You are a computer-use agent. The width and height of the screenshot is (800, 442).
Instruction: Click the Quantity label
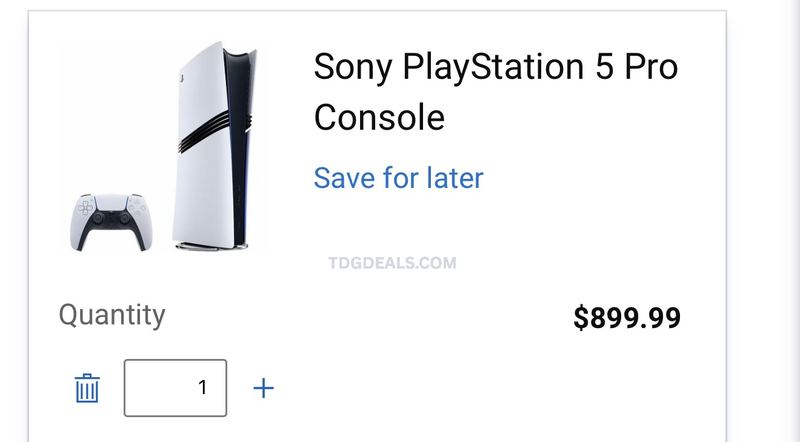point(112,315)
